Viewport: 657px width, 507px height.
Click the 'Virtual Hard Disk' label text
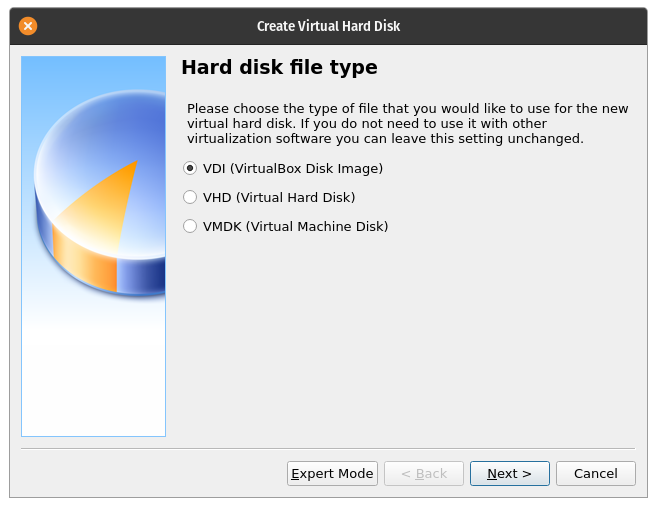click(295, 197)
